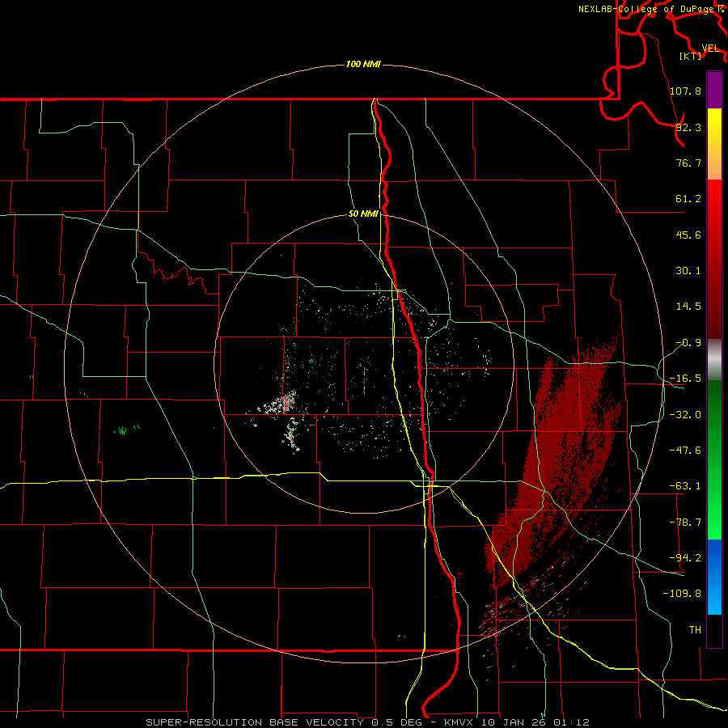Click the Super-Resolution Base Velocity caption
Viewport: 728px width, 728px height.
368,722
